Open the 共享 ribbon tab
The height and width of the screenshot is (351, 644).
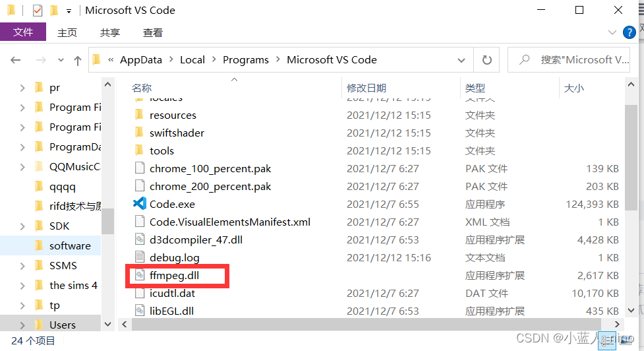coord(110,32)
